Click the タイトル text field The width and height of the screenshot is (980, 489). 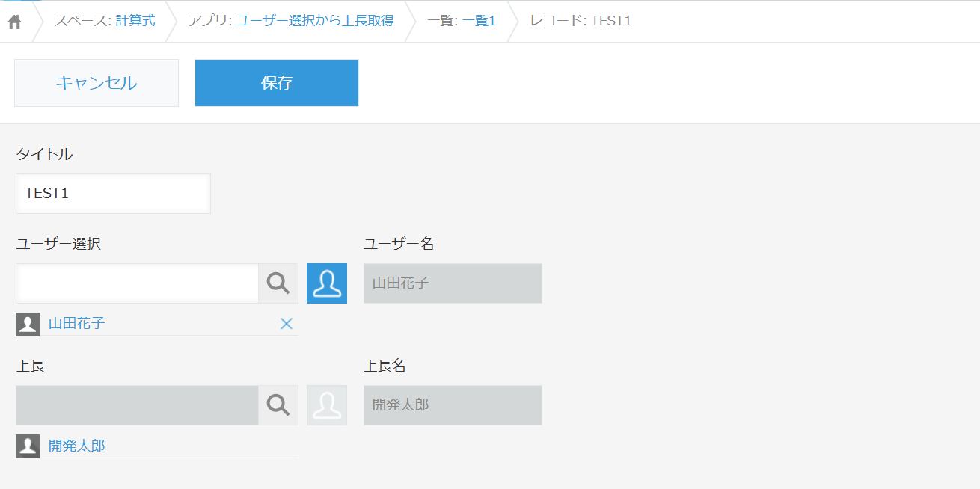coord(113,194)
